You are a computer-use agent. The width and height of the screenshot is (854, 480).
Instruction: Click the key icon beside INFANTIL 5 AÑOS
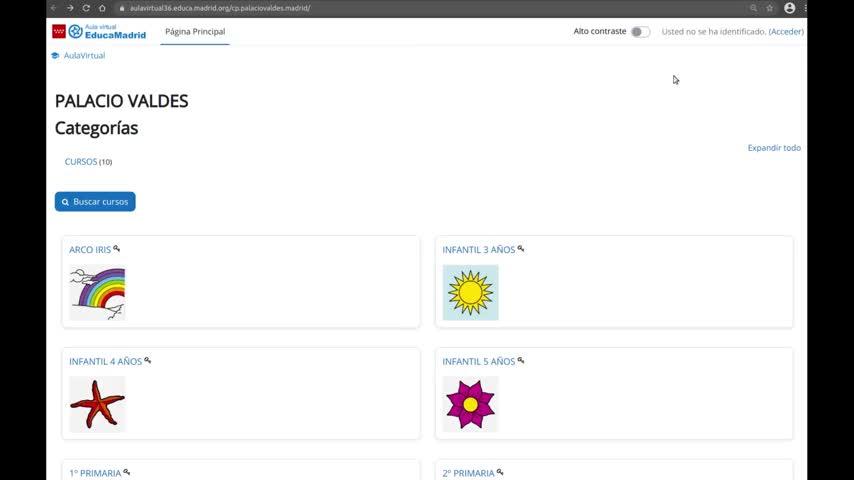tap(521, 360)
